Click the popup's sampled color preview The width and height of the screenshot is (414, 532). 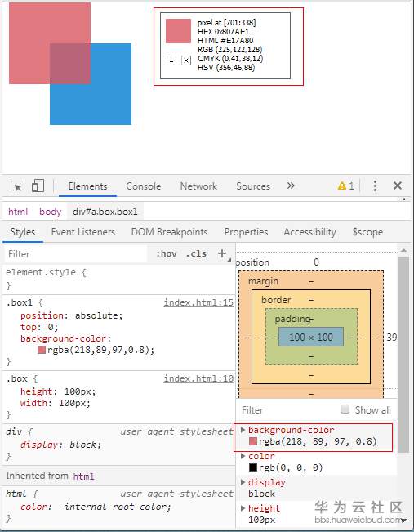click(178, 31)
